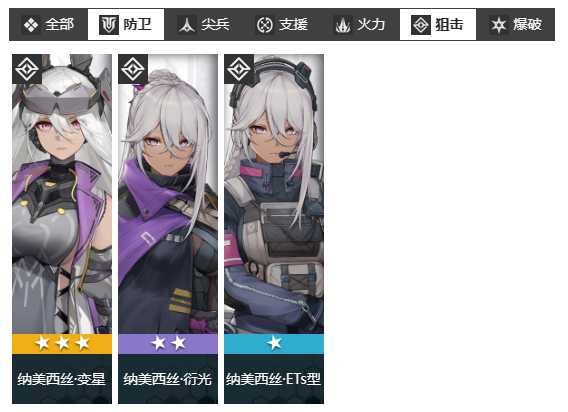The image size is (568, 412).
Task: Click the 防卫 shield icon
Action: pyautogui.click(x=109, y=25)
